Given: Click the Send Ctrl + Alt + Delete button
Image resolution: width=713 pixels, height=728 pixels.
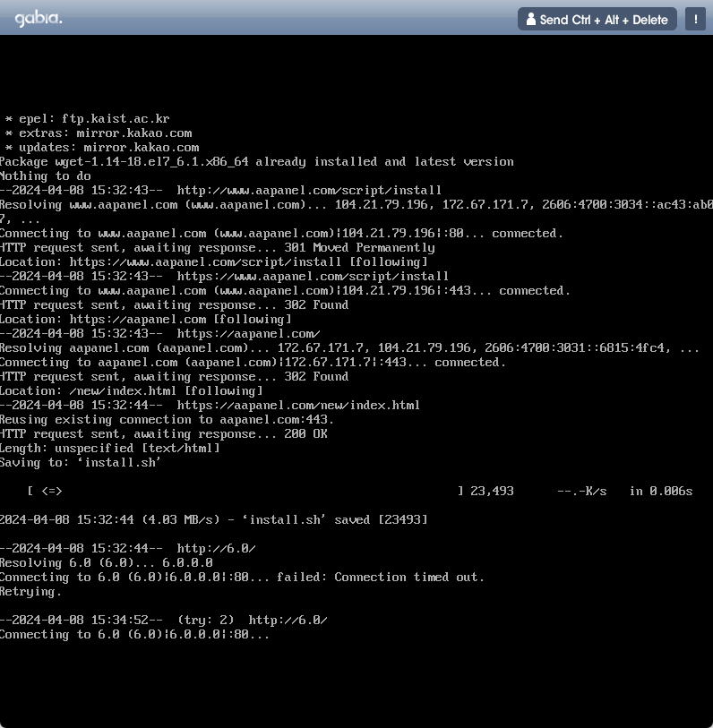Looking at the screenshot, I should [597, 19].
